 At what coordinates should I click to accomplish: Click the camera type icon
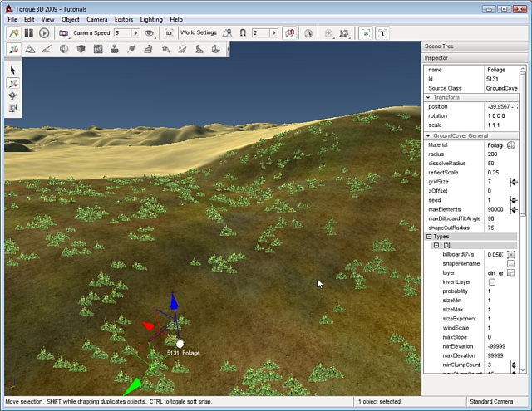point(63,33)
